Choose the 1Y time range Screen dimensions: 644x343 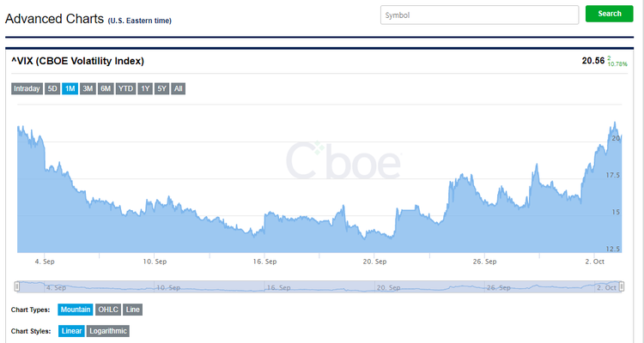145,88
